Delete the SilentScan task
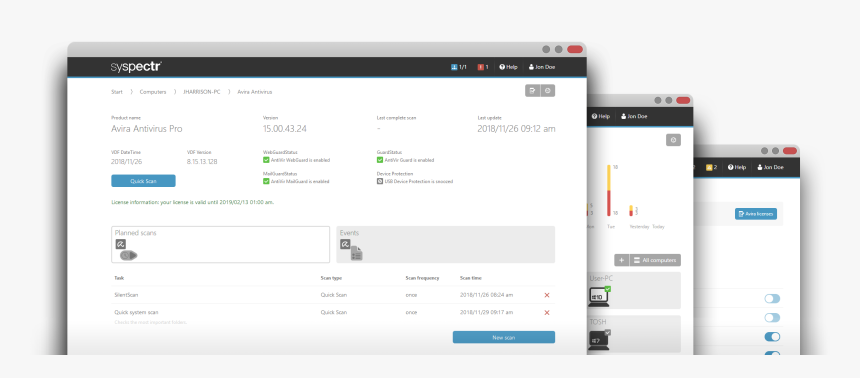 [x=547, y=295]
